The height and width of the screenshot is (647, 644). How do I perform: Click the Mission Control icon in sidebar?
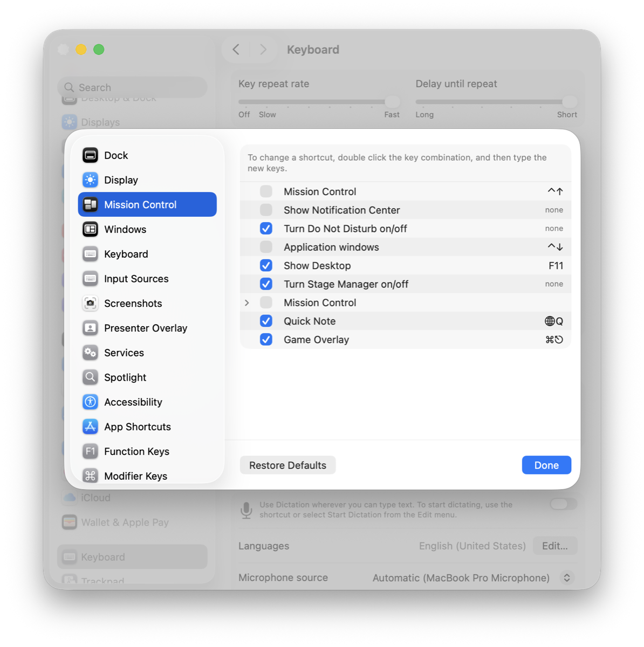(90, 205)
